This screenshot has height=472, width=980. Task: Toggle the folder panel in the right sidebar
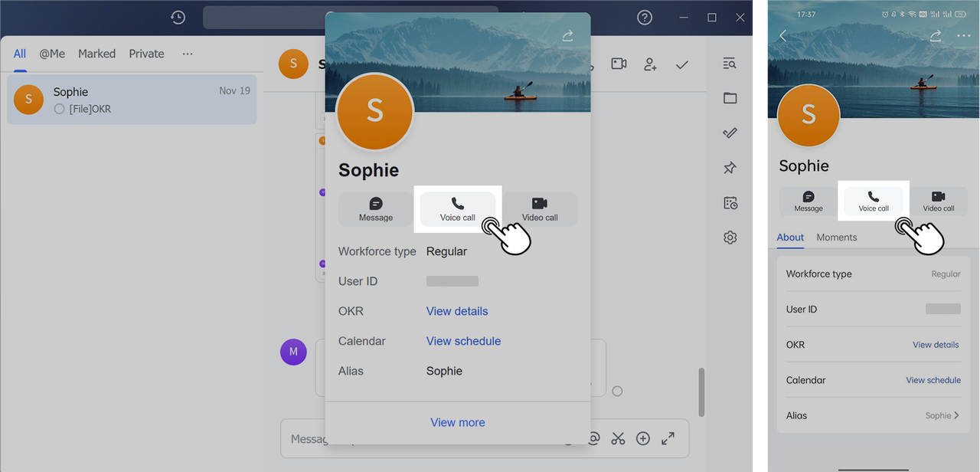coord(729,98)
